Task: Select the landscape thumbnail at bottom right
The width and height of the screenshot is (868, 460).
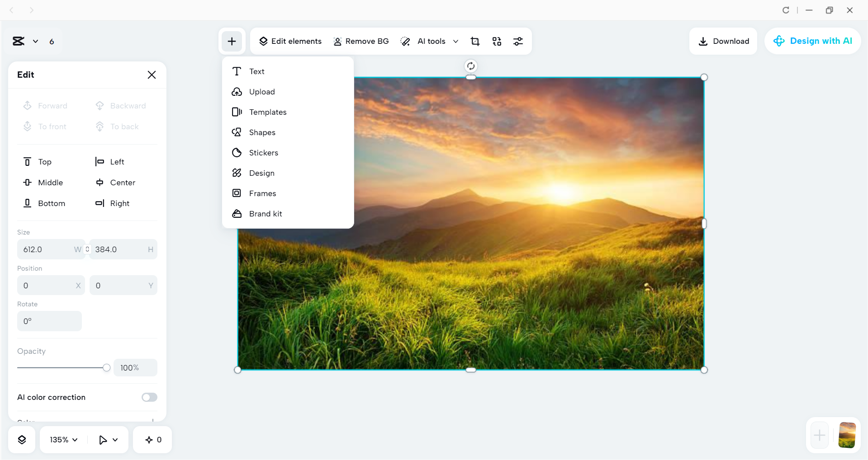Action: tap(847, 435)
